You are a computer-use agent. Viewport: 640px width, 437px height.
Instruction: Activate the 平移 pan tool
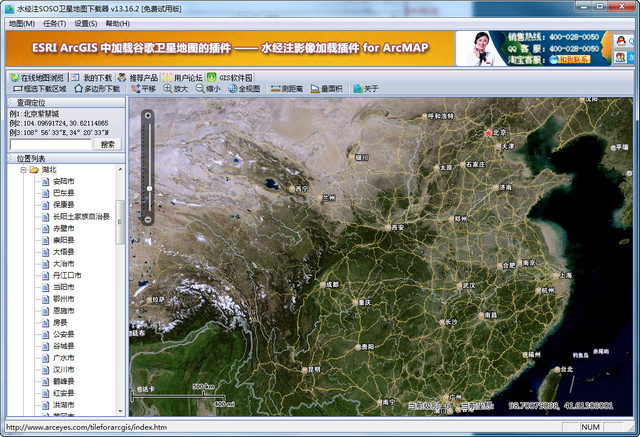coord(142,89)
